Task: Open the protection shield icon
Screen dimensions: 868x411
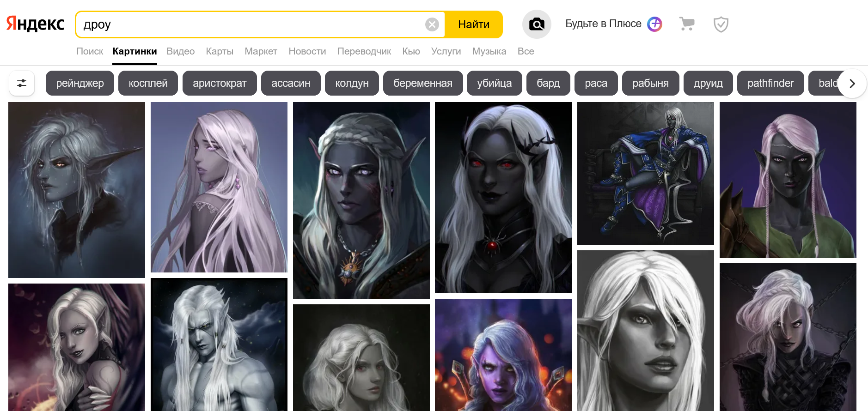Action: pos(721,24)
